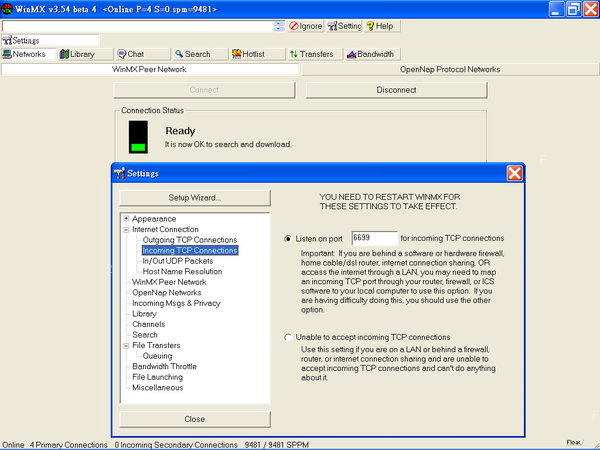Click the 9481 / 9481 SPPM status text
Image resolution: width=600 pixels, height=450 pixels.
(x=276, y=445)
